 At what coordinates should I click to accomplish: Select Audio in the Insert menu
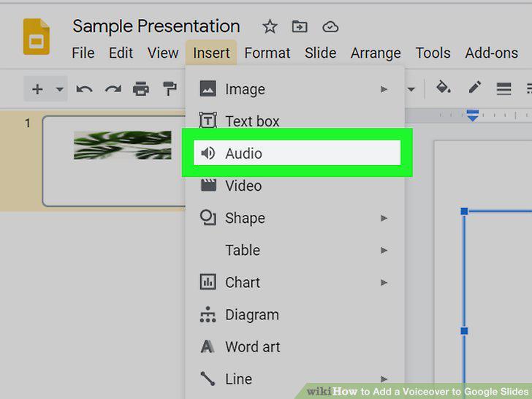tap(297, 153)
